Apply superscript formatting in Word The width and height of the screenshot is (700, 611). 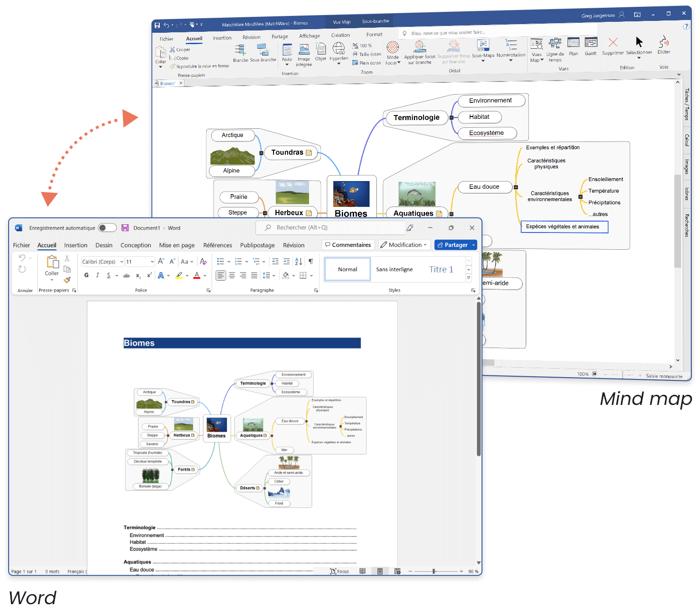149,276
